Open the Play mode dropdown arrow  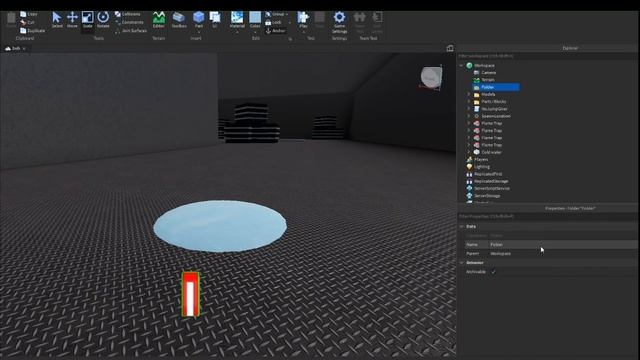303,32
